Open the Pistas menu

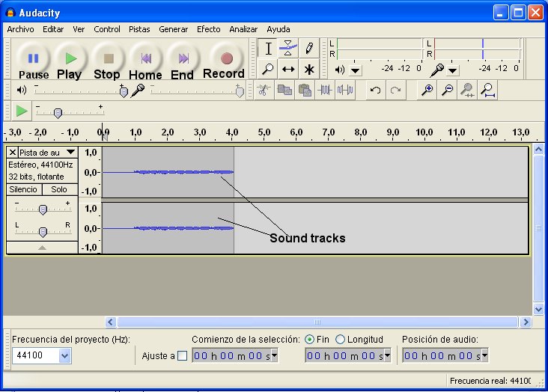[139, 29]
